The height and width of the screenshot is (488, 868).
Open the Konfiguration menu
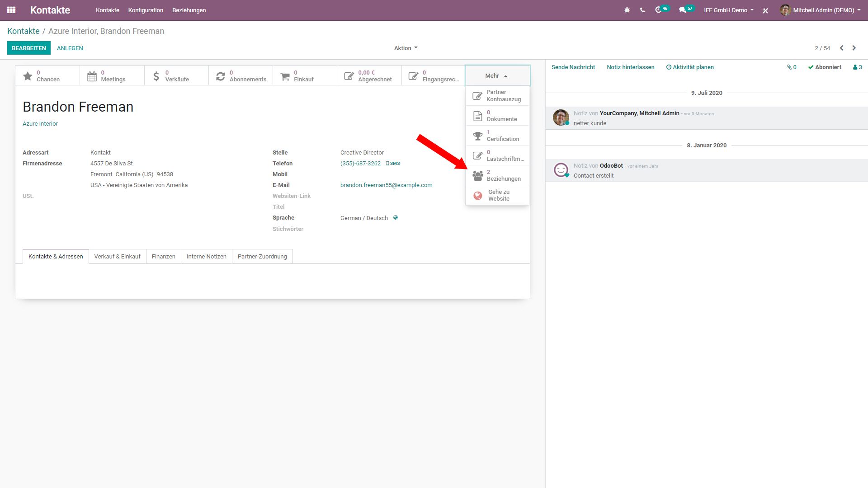click(146, 10)
